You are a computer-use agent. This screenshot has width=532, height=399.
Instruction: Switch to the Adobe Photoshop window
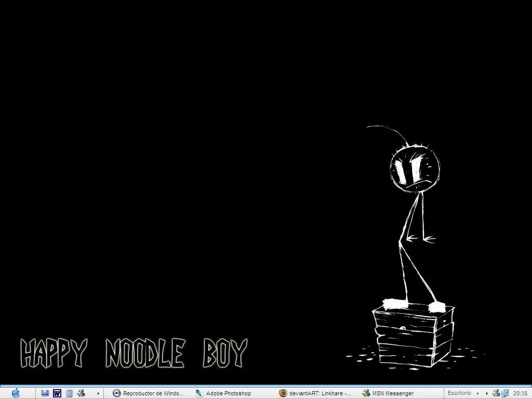click(223, 393)
